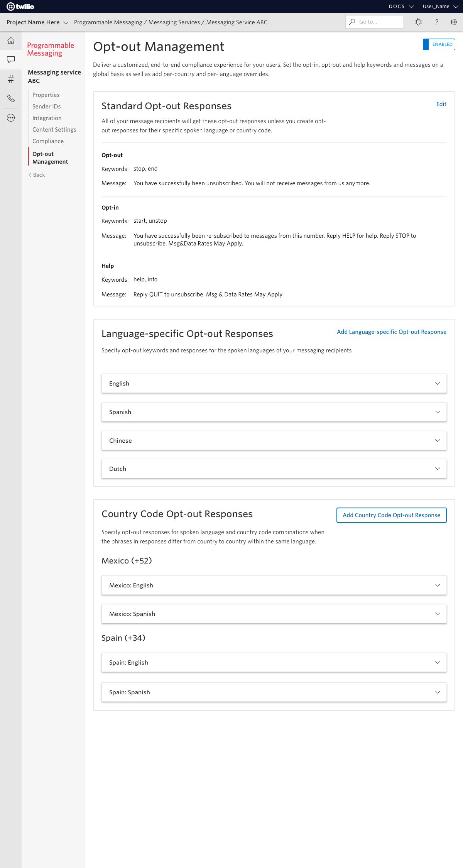
Task: Expand the English language response row
Action: pyautogui.click(x=274, y=383)
